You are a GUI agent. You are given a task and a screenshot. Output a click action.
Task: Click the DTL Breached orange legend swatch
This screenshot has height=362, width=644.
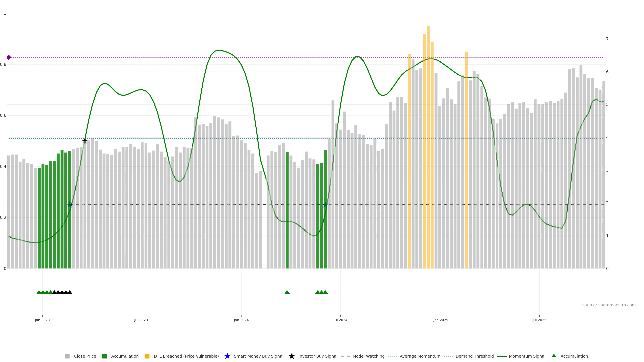[x=147, y=356]
